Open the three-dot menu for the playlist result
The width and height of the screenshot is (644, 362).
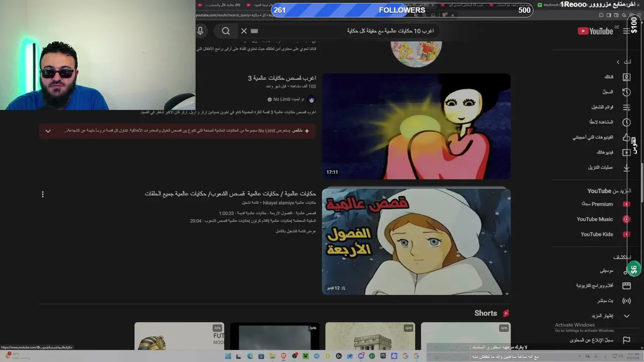click(x=43, y=194)
